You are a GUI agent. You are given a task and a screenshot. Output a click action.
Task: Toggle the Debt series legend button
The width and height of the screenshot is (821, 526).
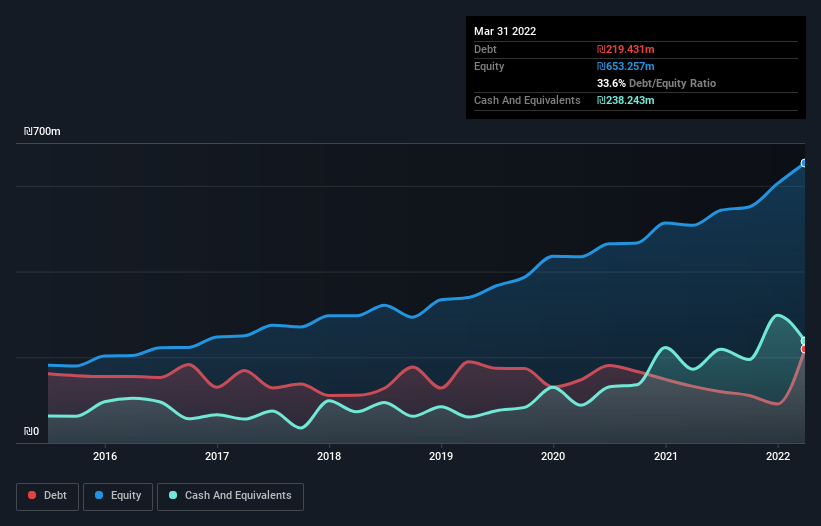click(48, 496)
